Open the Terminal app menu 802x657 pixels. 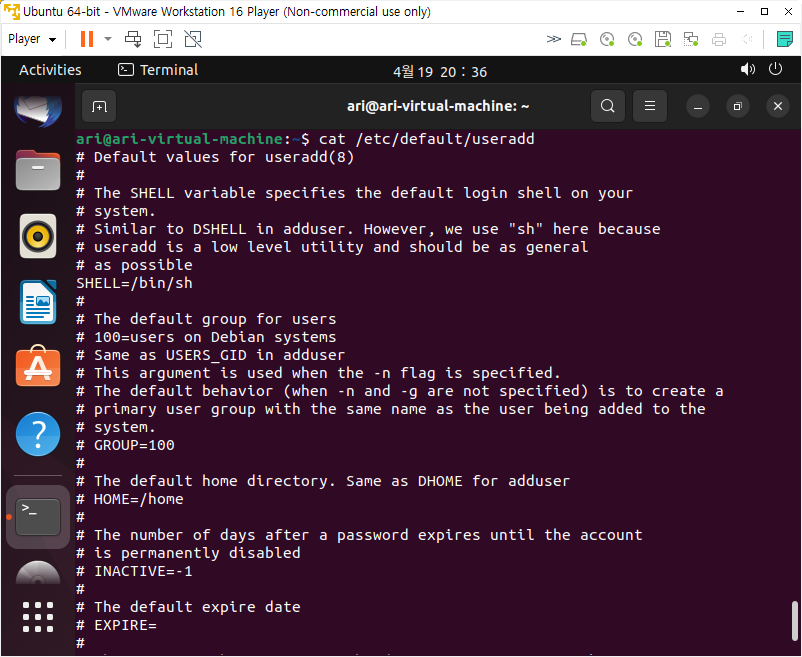(x=158, y=70)
